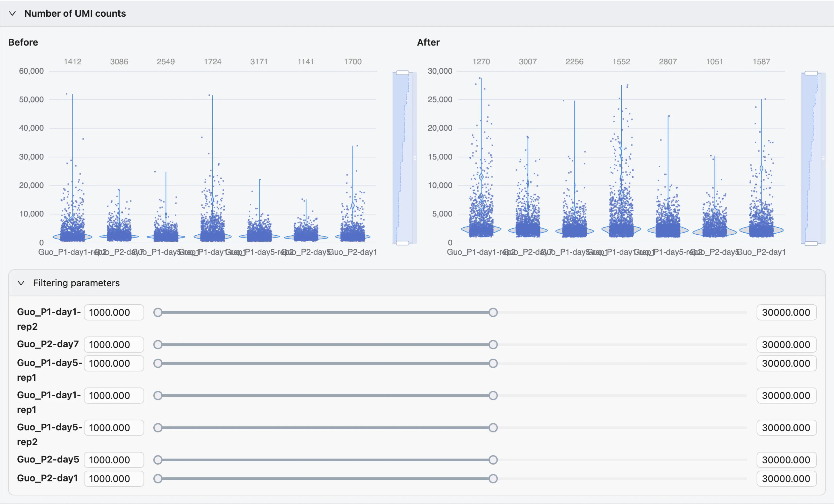Click right slider handle for Guo_P2-day1

[x=493, y=479]
